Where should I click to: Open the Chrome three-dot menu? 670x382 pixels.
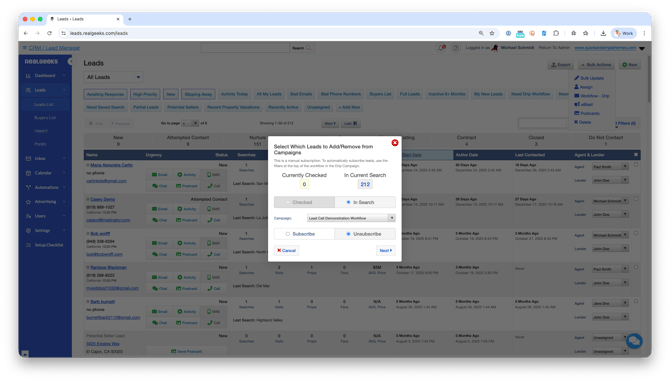[644, 33]
